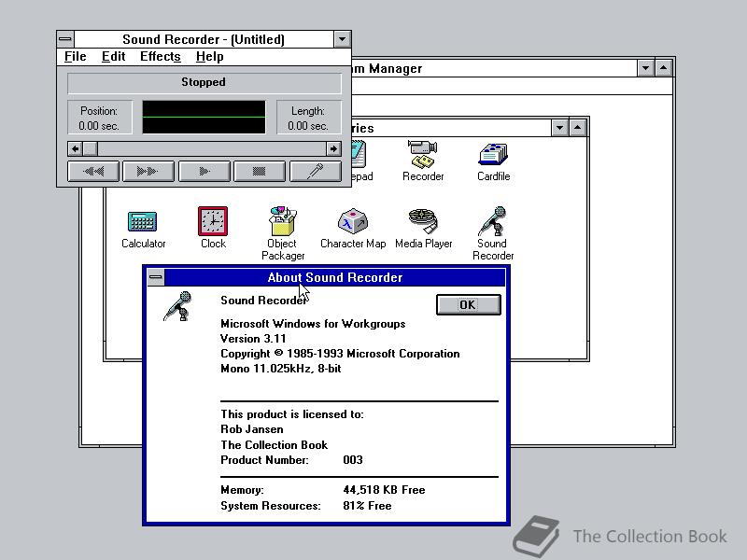Start recording with the microphone button
This screenshot has height=560, width=747.
316,172
